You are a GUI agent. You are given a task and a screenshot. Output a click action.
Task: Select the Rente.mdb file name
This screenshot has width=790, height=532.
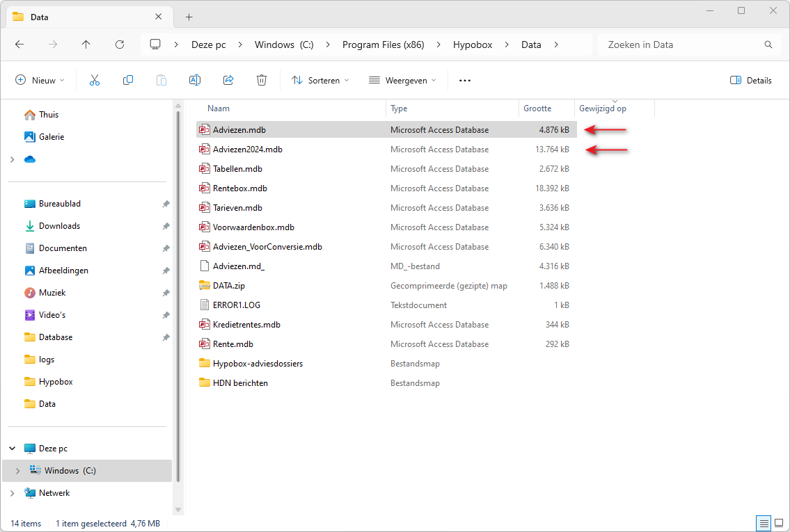tap(232, 344)
